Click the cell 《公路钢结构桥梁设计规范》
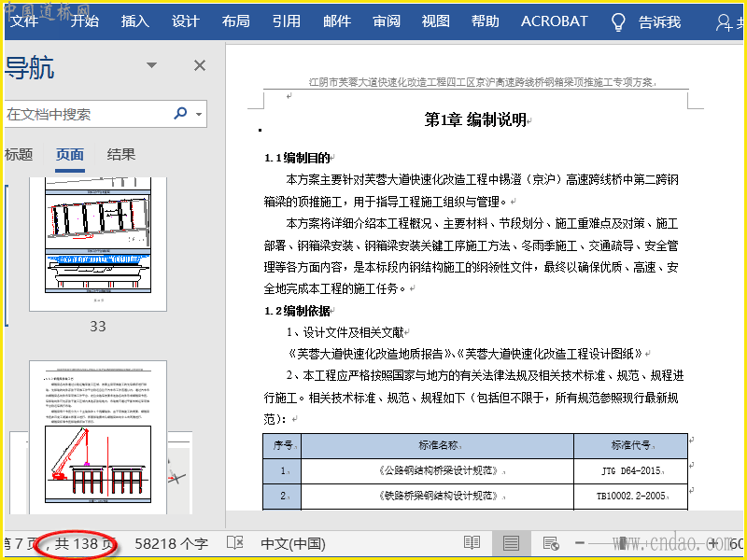Screen dimensions: 747x560 438,471
